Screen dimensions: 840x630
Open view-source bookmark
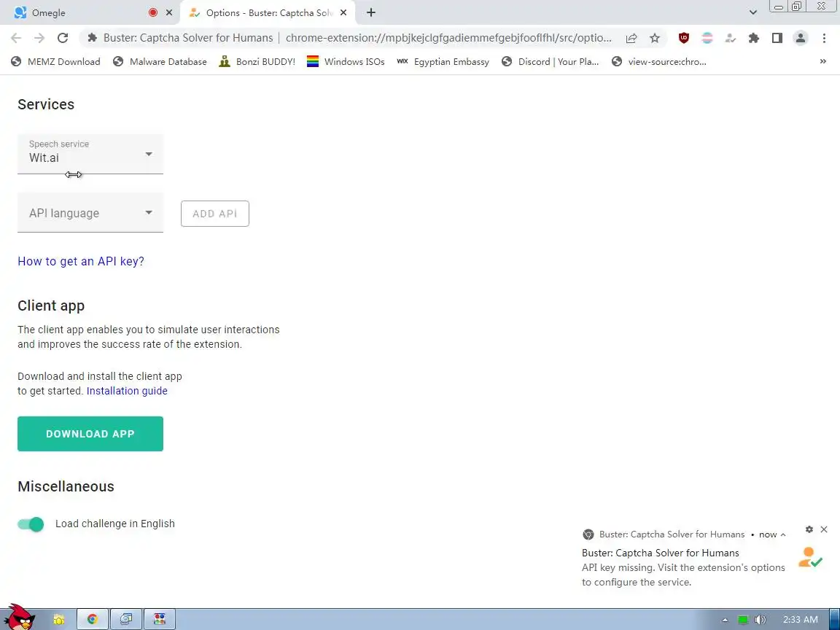pos(659,61)
